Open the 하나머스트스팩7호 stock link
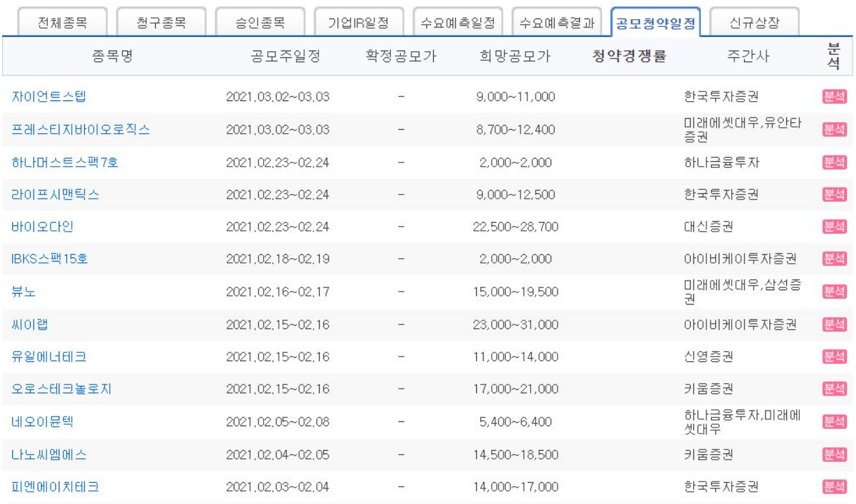 (x=66, y=162)
